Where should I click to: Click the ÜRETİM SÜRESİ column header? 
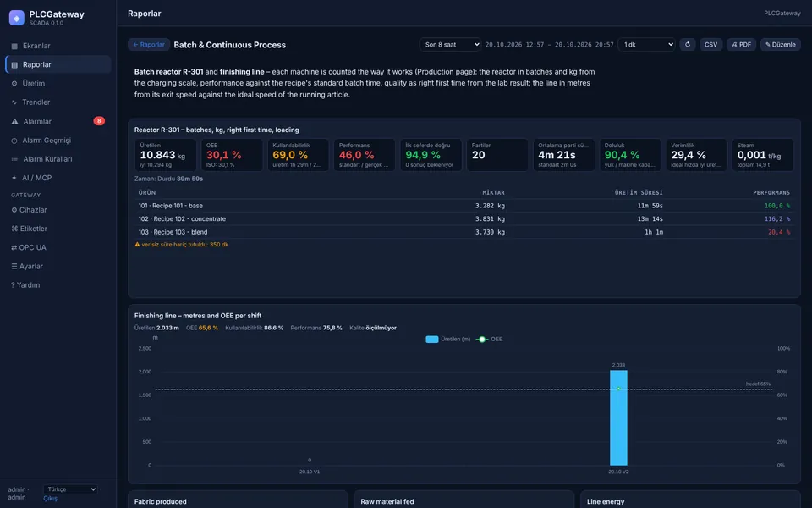639,193
